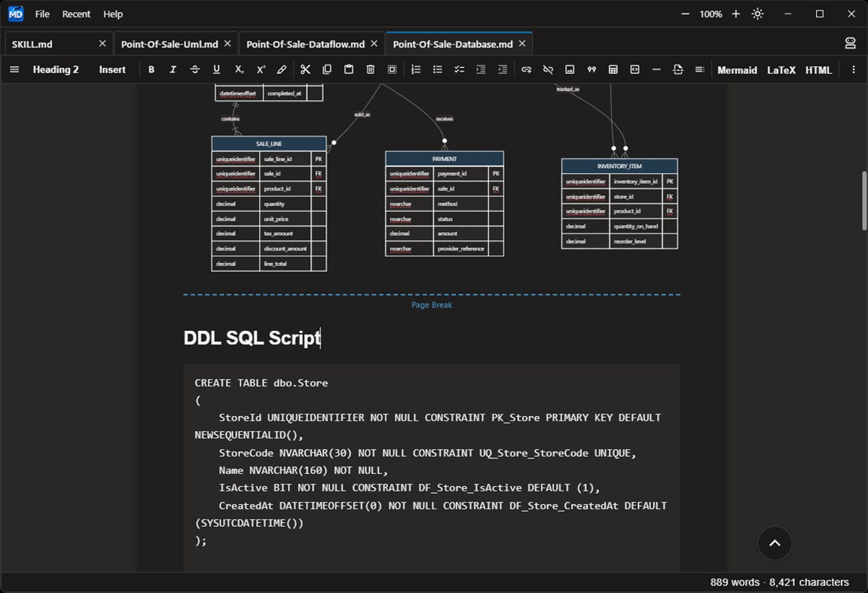Insert a hyperlink
Viewport: 868px width, 593px height.
click(527, 70)
